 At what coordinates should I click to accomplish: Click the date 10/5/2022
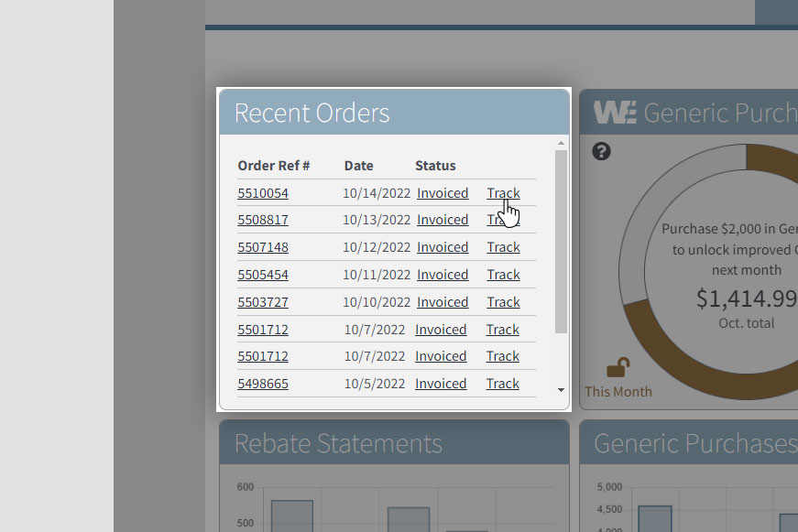tap(375, 384)
